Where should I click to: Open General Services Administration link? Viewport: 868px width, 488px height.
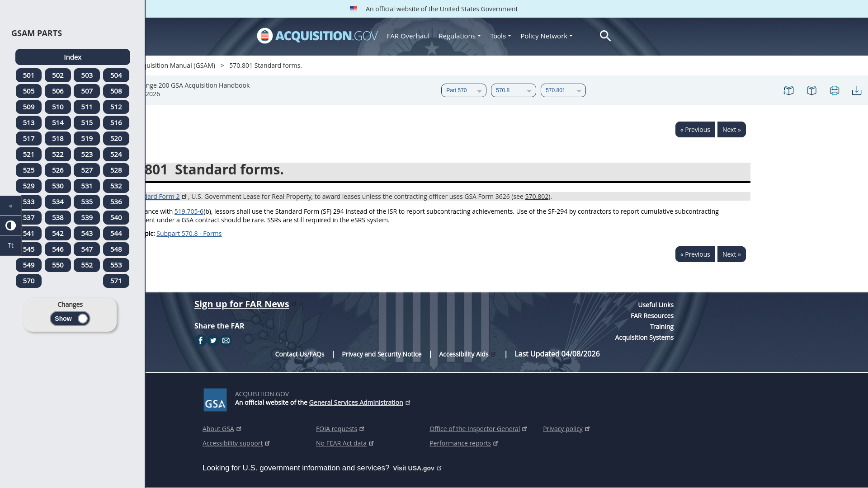click(x=356, y=403)
